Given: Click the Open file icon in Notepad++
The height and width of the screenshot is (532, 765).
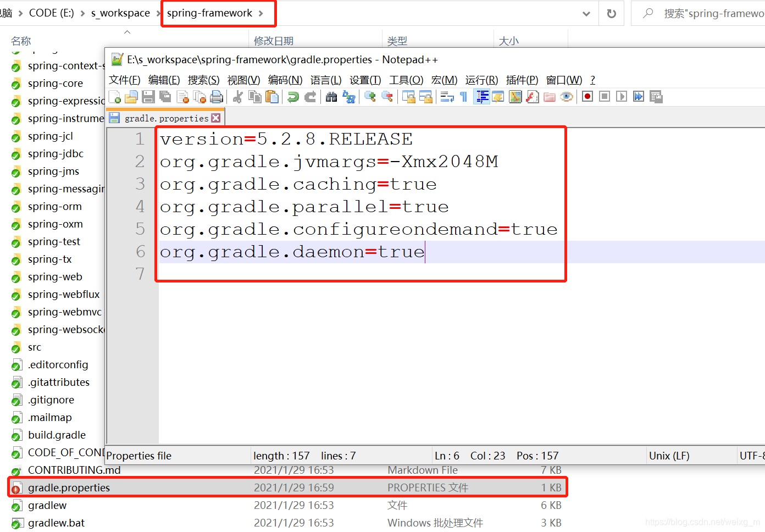Looking at the screenshot, I should pos(131,97).
